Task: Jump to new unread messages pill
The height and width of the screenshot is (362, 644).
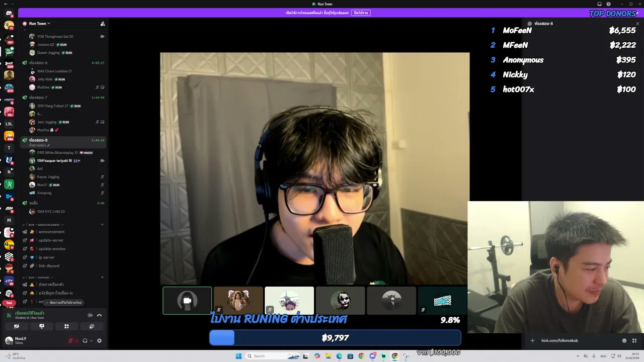Action: (x=64, y=303)
